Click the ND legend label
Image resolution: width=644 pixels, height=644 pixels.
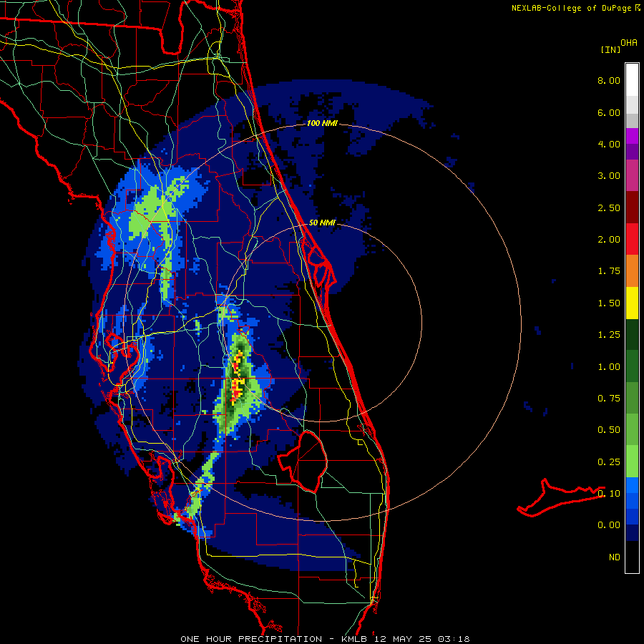615,557
